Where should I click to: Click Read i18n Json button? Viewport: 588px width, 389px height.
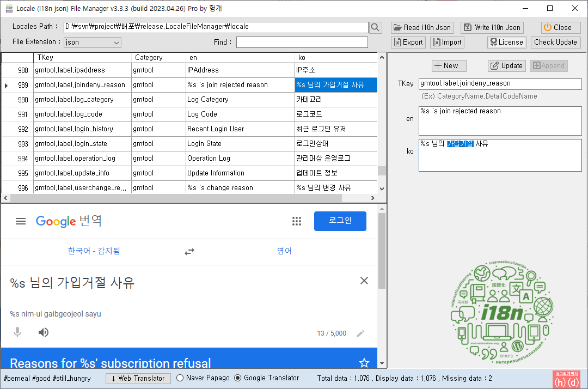(422, 27)
